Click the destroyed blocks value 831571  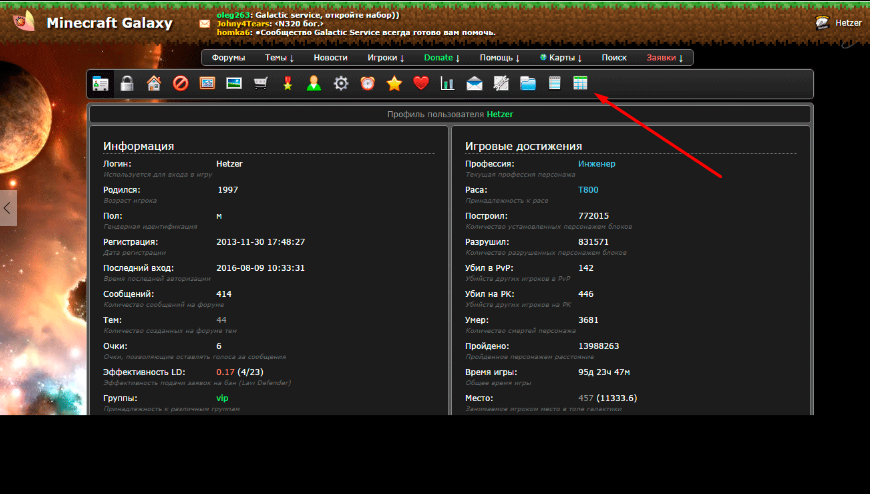point(593,243)
